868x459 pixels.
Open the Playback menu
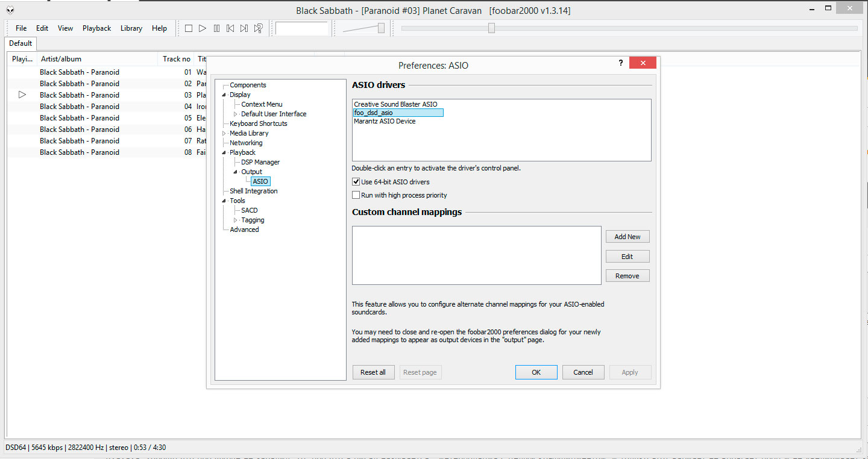[97, 28]
